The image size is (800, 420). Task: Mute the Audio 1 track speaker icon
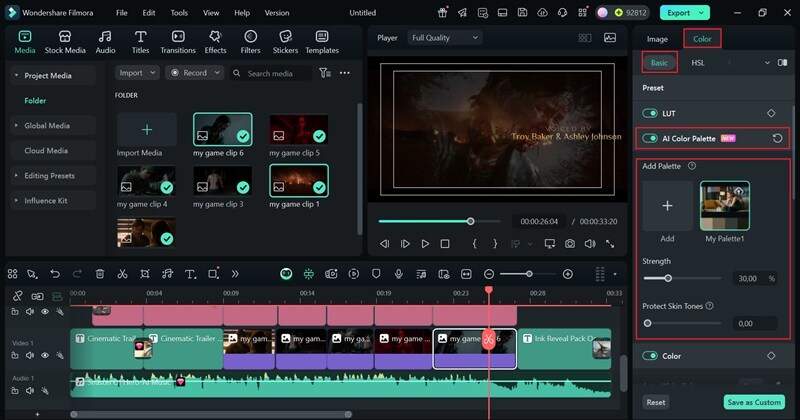coord(30,390)
